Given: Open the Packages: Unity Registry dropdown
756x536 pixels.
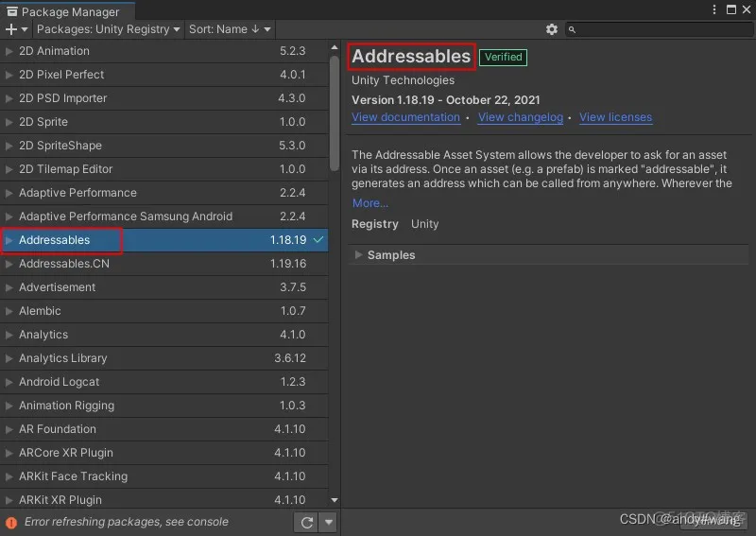Looking at the screenshot, I should 109,29.
